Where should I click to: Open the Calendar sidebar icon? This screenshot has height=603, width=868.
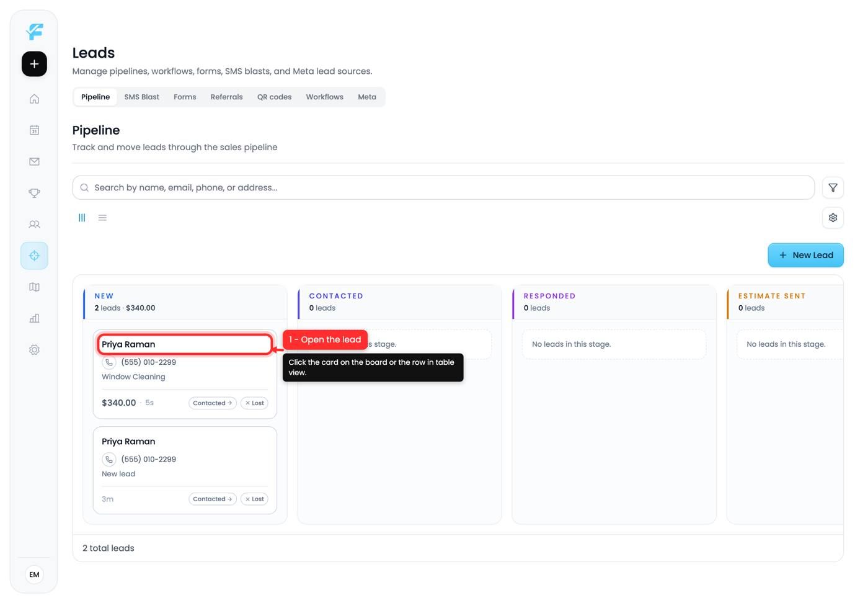[34, 130]
